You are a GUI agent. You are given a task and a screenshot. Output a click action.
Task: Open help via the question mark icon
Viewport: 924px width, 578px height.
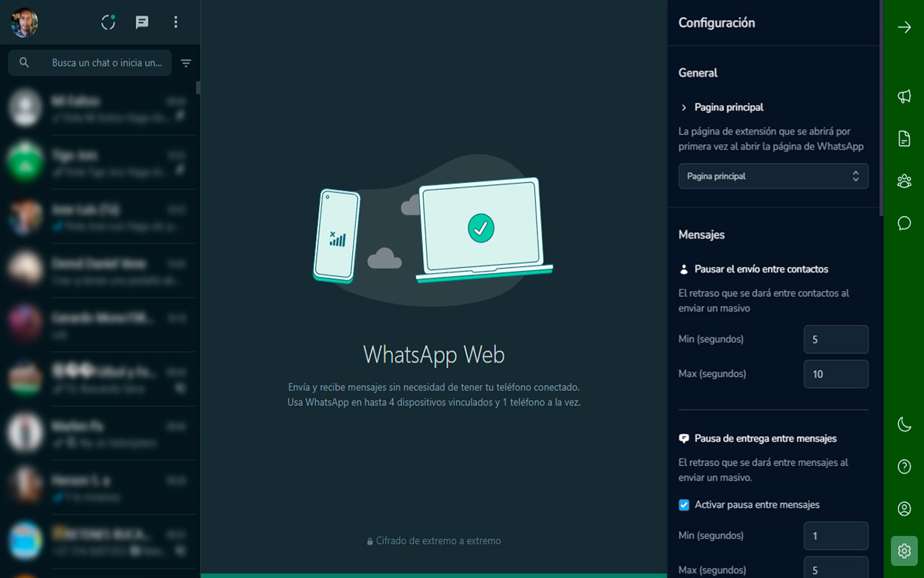click(x=904, y=466)
